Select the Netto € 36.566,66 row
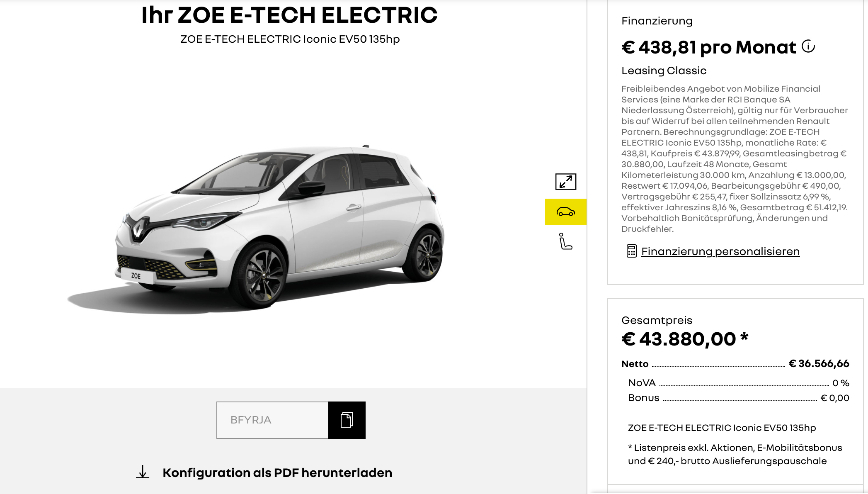Viewport: 868px width, 494px height. (x=735, y=364)
